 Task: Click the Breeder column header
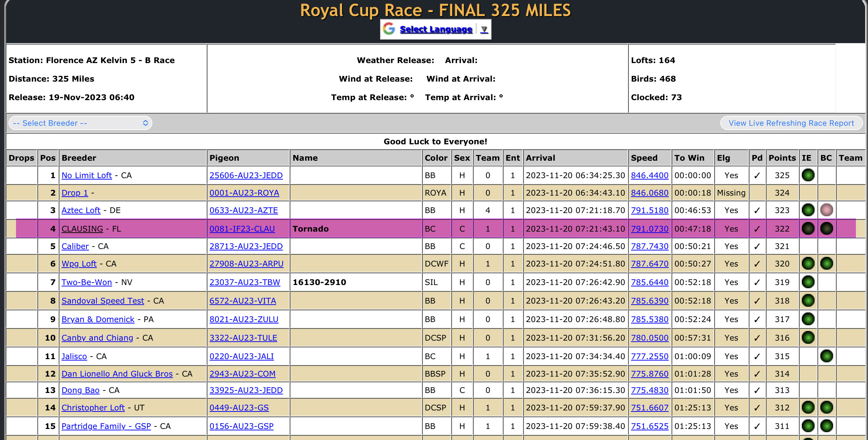pyautogui.click(x=79, y=158)
